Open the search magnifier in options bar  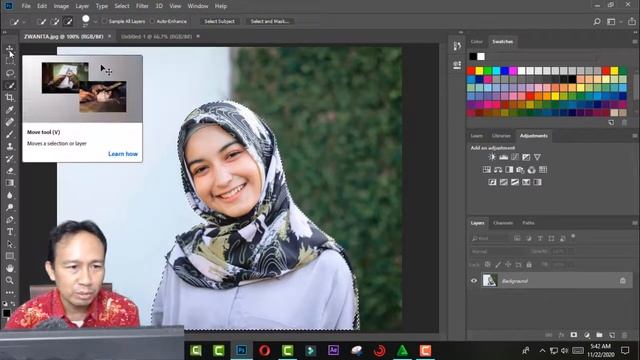(597, 22)
